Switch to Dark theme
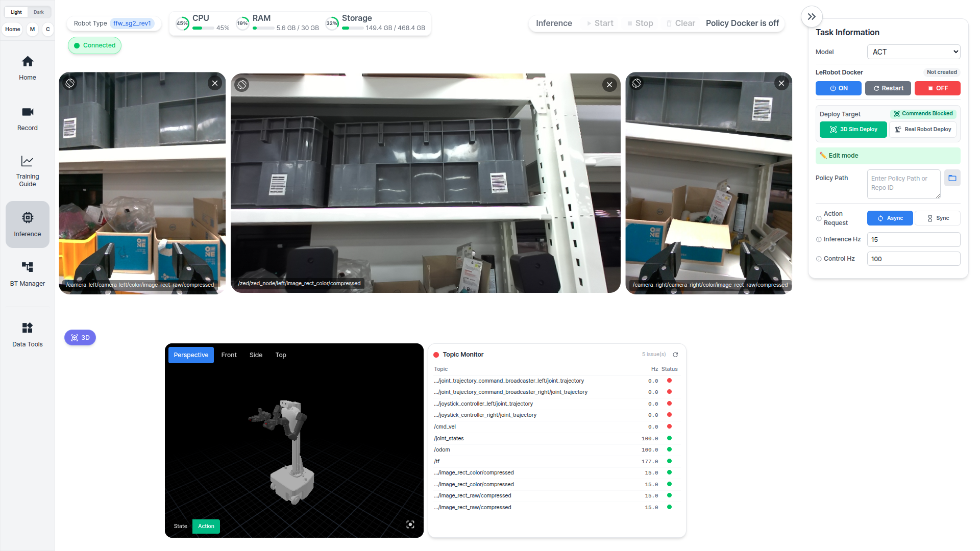This screenshot has height=551, width=980. 39,12
